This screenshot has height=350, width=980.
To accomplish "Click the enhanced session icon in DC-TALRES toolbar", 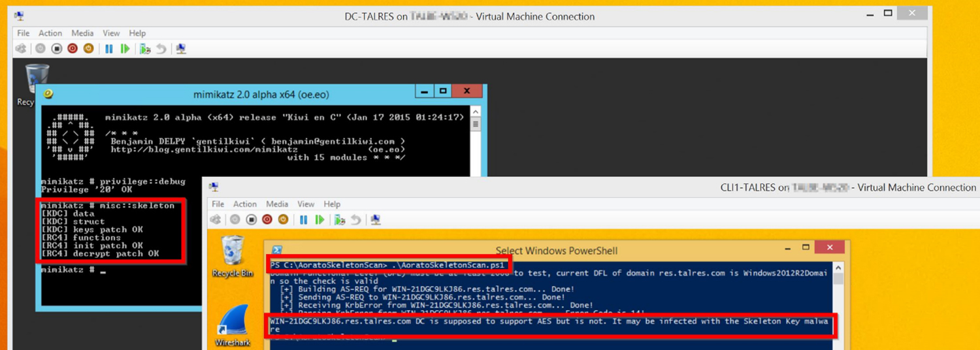I will tap(181, 48).
